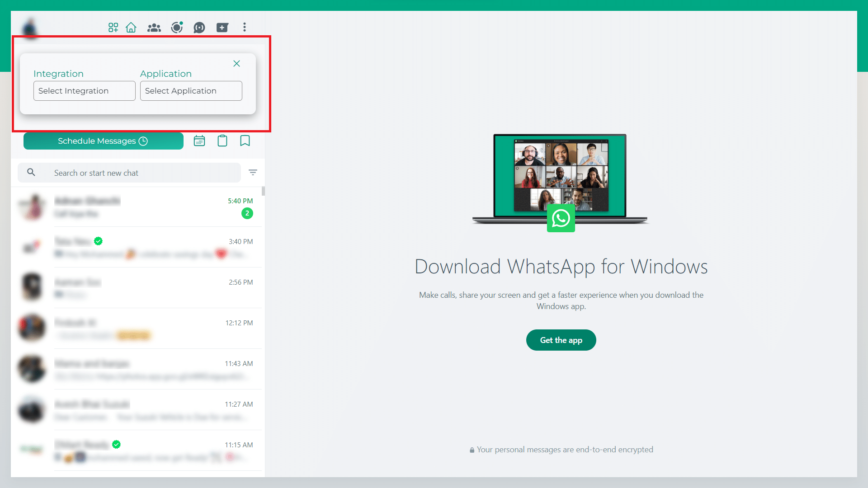Start a new chat icon
The width and height of the screenshot is (868, 488).
(222, 28)
